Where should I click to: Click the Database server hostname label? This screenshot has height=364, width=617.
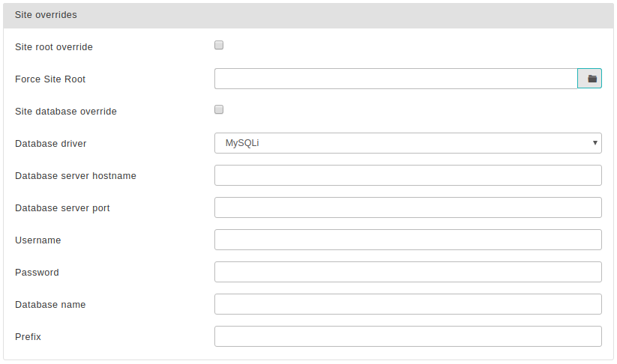point(76,176)
